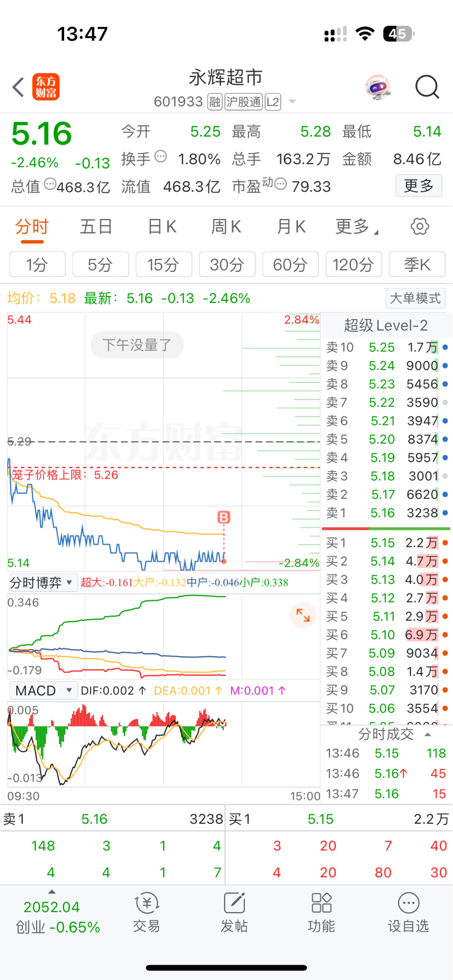The image size is (453, 980).
Task: Select the 卖10 5.25 order row
Action: [x=386, y=347]
